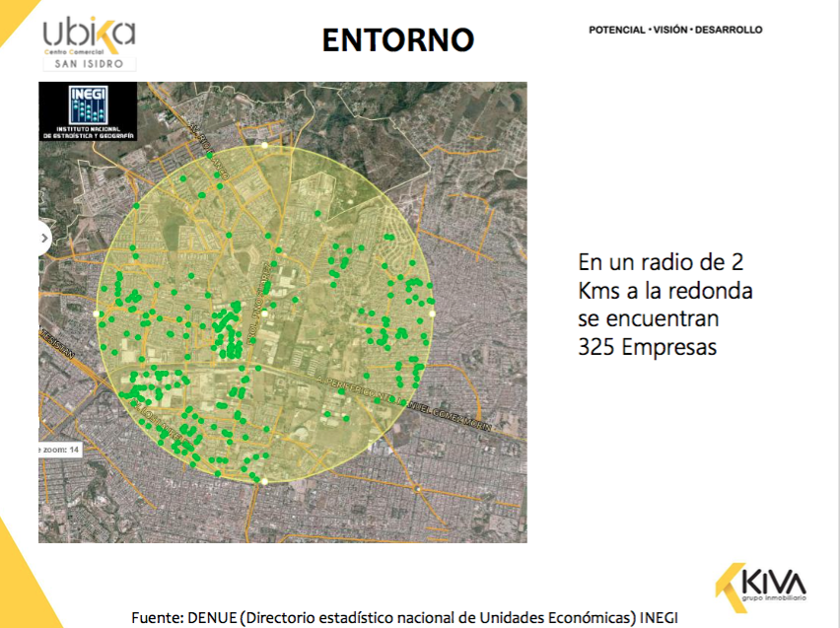Click the zoom: 14 indicator on map
This screenshot has width=840, height=628.
(x=59, y=450)
